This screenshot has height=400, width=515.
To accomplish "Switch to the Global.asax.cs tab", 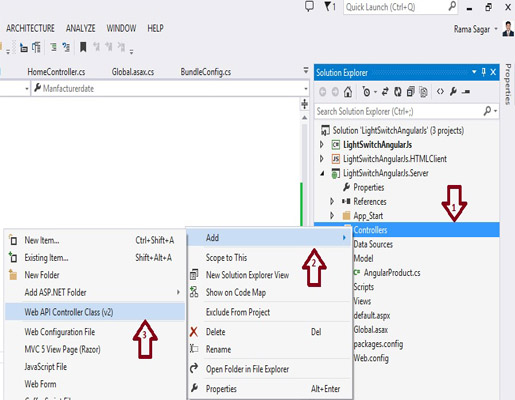I will click(x=133, y=72).
